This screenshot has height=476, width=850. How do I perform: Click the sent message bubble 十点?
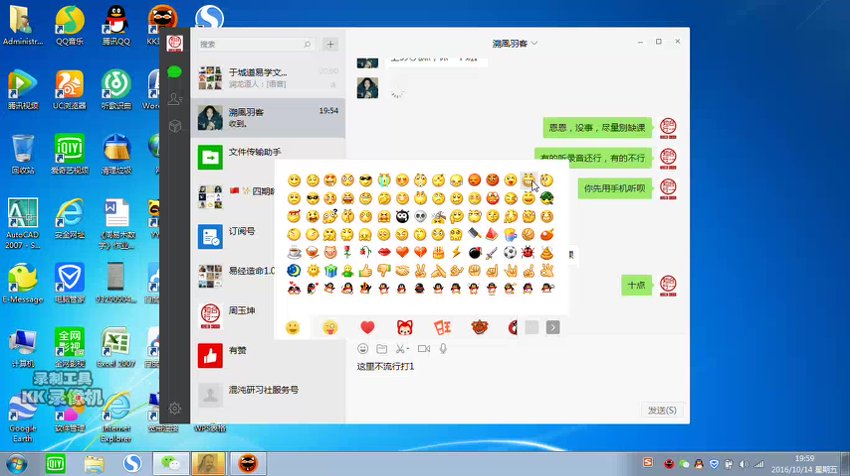coord(636,285)
